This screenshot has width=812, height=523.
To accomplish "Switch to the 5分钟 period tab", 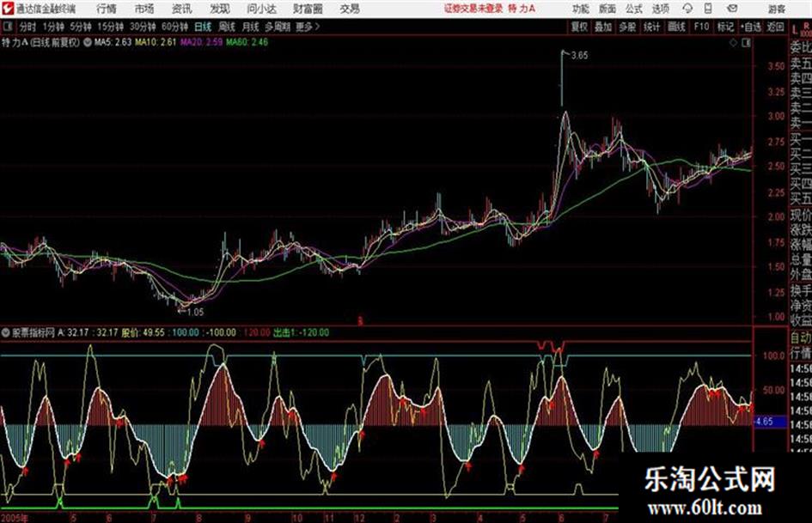I will 81,27.
